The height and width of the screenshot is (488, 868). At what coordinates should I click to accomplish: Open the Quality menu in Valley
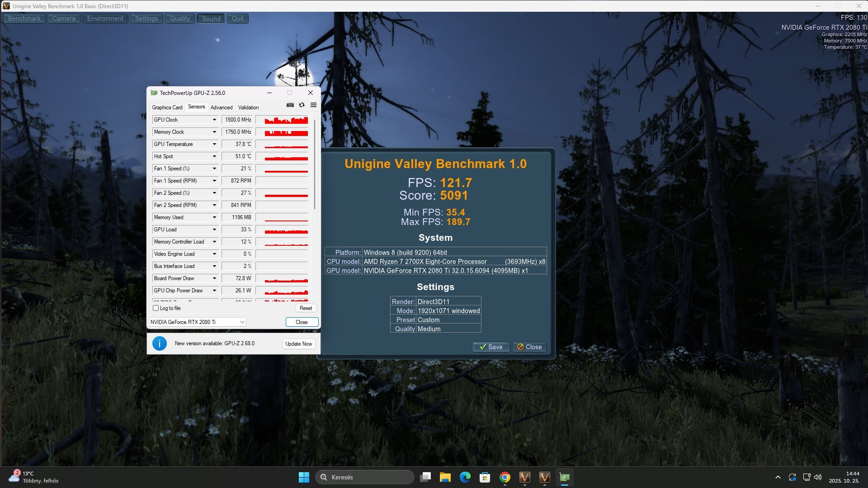[x=180, y=19]
